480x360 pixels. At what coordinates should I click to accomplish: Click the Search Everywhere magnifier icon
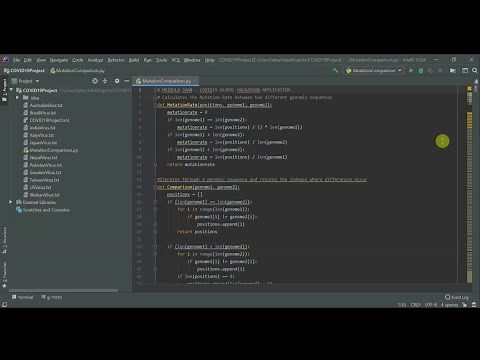(x=475, y=71)
